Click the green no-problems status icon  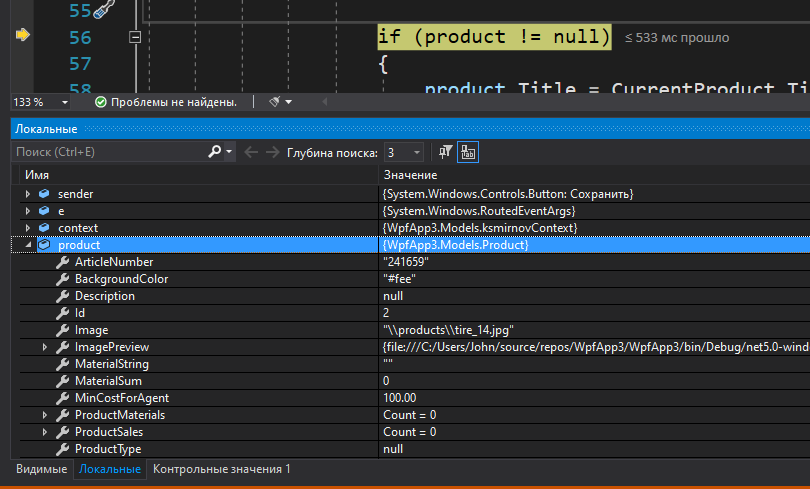tap(100, 102)
